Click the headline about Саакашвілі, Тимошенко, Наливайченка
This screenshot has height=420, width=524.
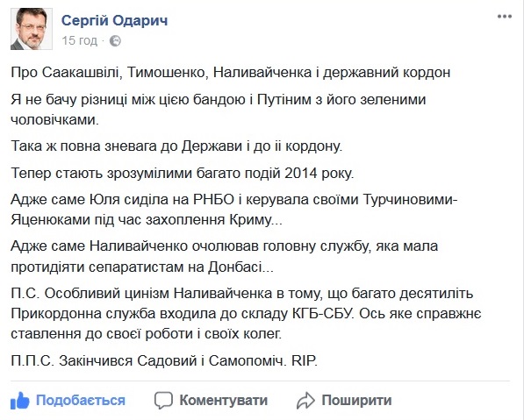[231, 72]
